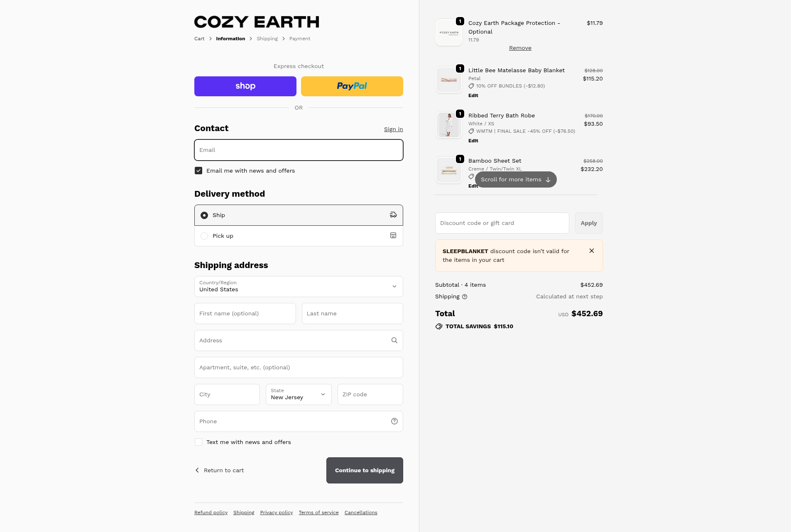791x532 pixels.
Task: Open the Country/Region dropdown
Action: [298, 286]
